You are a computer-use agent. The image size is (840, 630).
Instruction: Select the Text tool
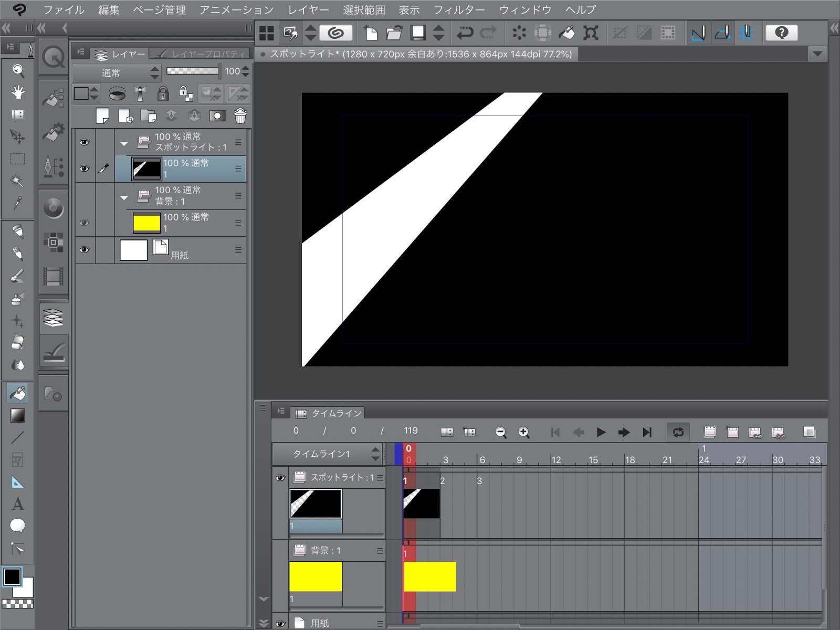[18, 504]
